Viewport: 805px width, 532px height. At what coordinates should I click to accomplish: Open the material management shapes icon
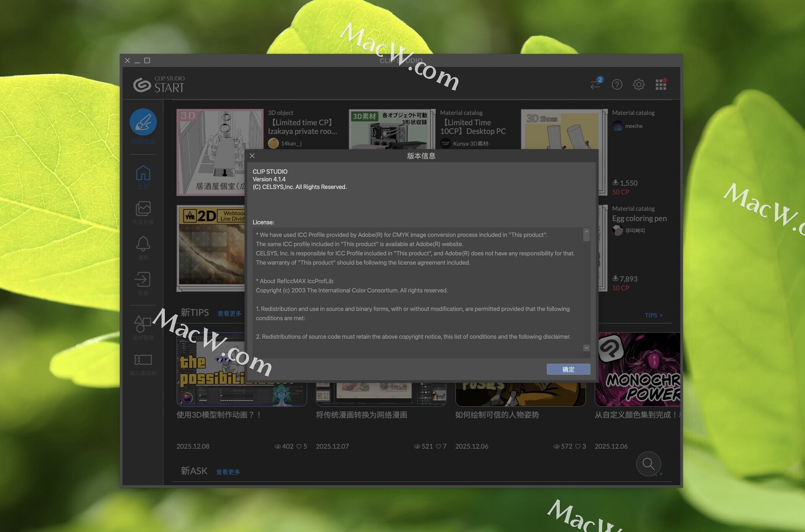click(x=143, y=324)
